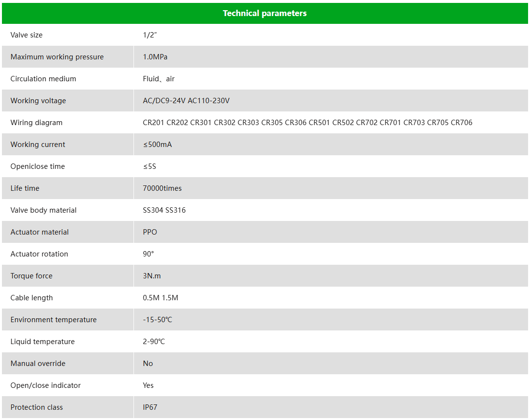Image resolution: width=531 pixels, height=420 pixels.
Task: Select the SS304 SS316 material value
Action: [164, 210]
